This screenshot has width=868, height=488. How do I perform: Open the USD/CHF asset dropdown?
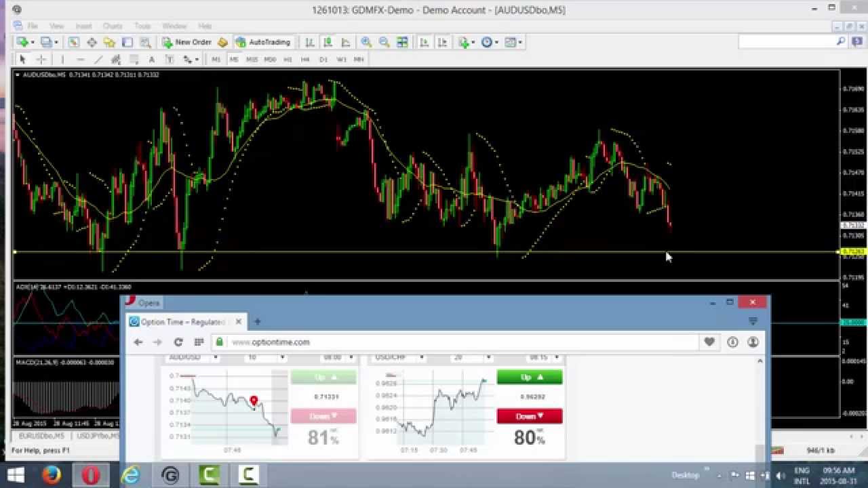399,357
